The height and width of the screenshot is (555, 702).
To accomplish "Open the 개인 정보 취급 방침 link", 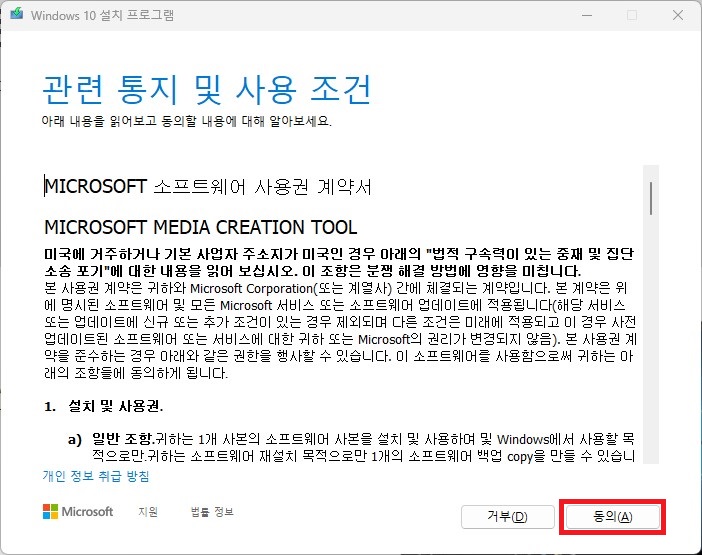I will coord(96,476).
